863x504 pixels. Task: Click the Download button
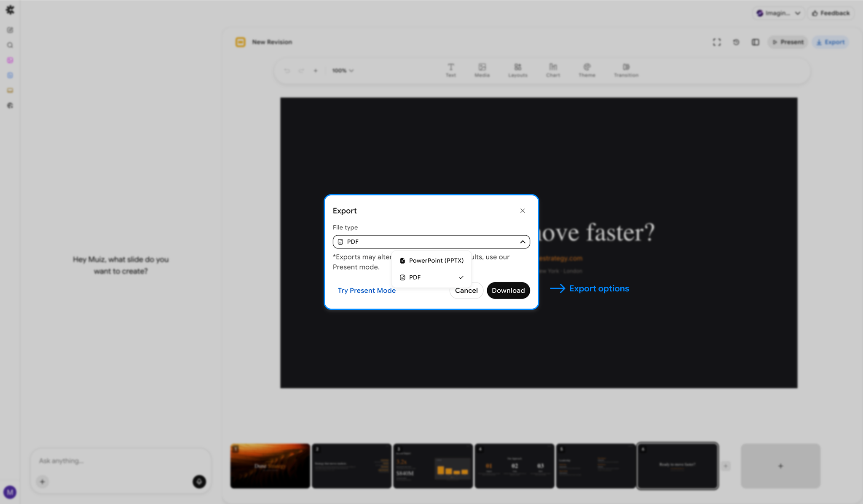[x=508, y=291]
